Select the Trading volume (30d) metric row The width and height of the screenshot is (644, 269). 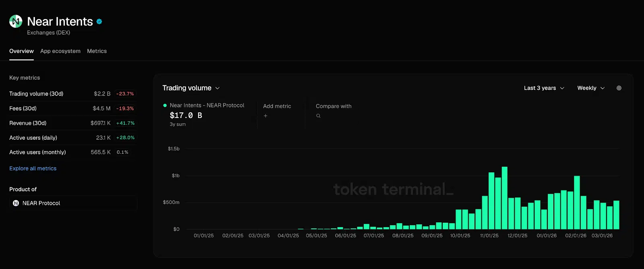pyautogui.click(x=72, y=94)
